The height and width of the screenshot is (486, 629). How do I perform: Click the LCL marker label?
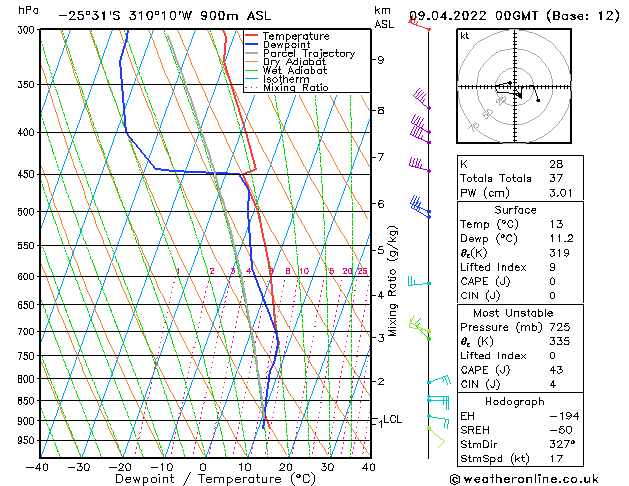392,419
